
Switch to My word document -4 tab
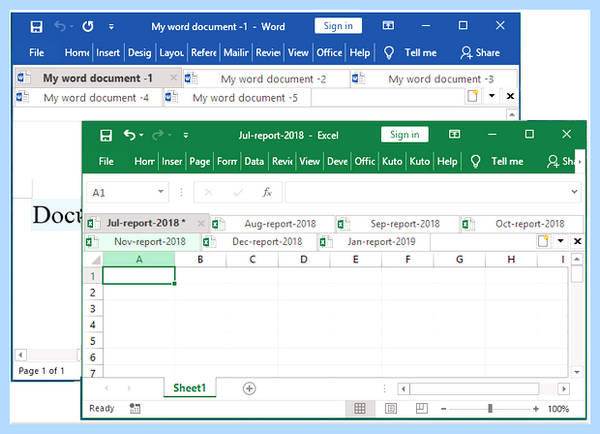pyautogui.click(x=88, y=98)
